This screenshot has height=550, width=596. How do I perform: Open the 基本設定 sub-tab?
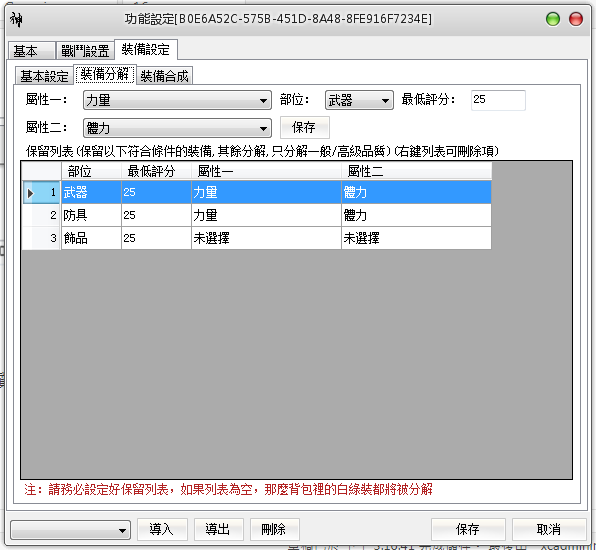[x=44, y=76]
